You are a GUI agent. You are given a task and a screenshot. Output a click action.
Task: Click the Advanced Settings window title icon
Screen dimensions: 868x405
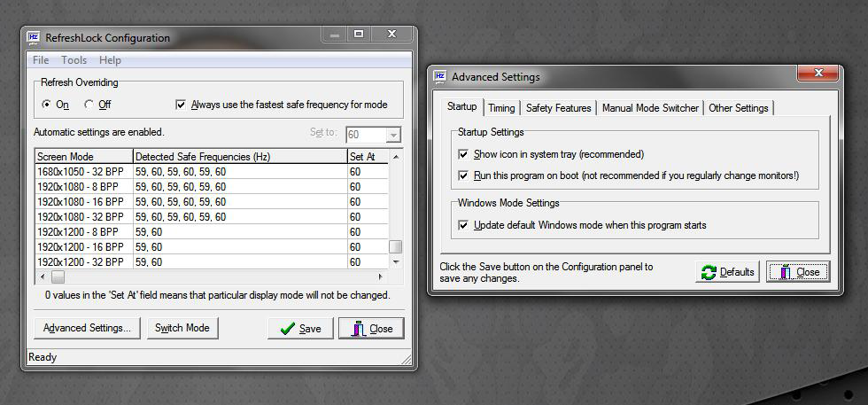click(x=440, y=76)
